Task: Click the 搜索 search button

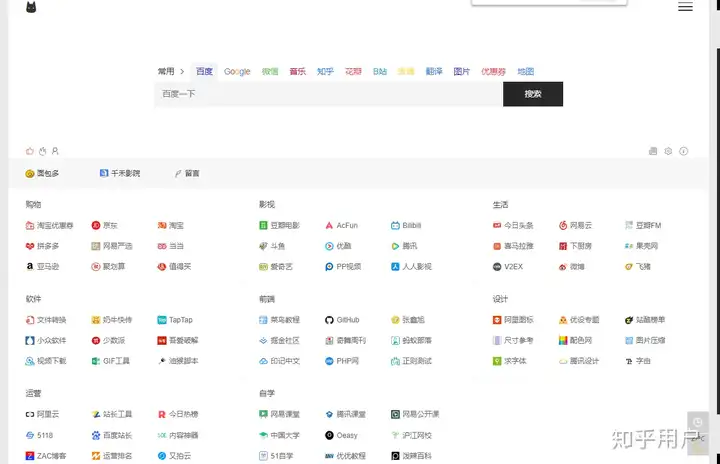Action: pos(533,94)
